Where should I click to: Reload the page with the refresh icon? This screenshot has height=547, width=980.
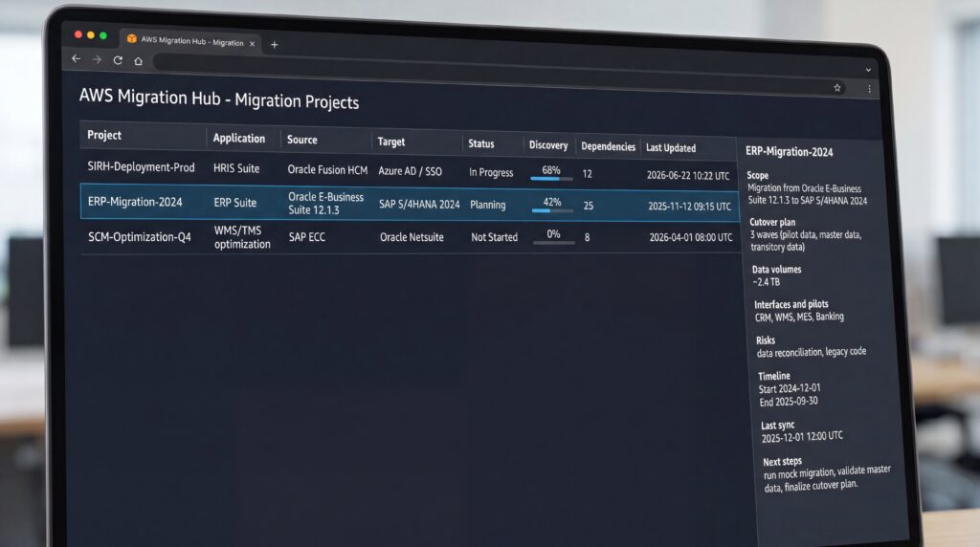point(118,60)
